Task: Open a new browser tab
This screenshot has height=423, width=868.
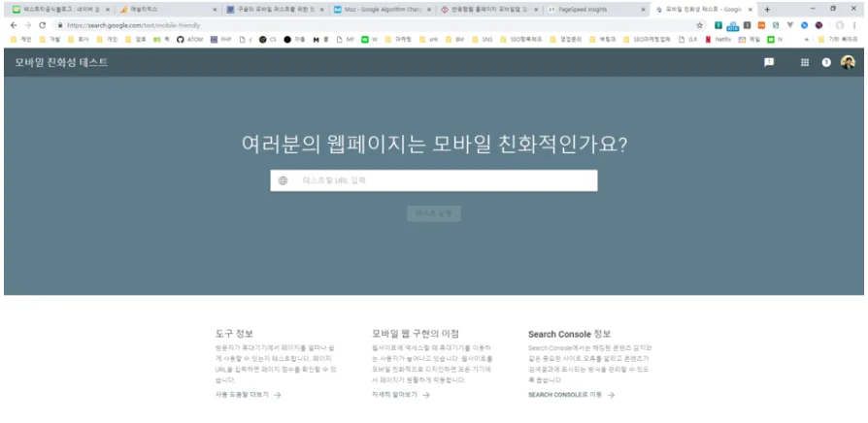Action: click(x=767, y=9)
